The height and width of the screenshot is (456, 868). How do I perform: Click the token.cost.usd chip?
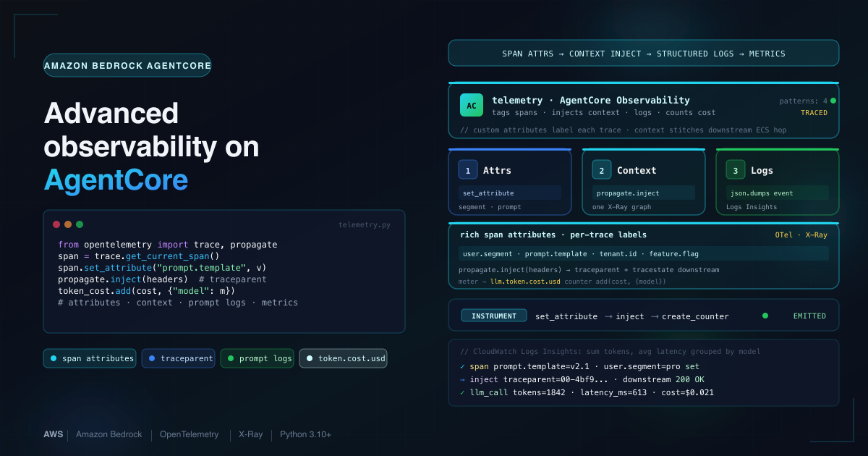tap(343, 358)
